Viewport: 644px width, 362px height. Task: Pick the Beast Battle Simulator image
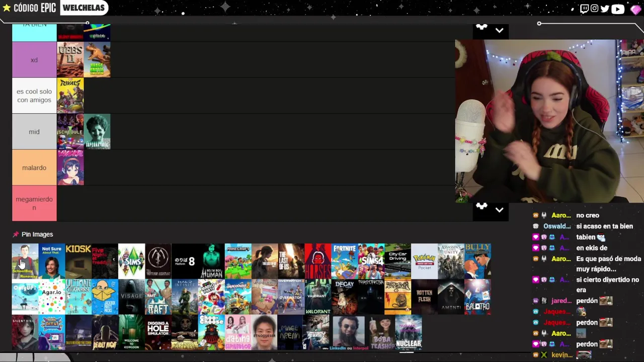97,60
